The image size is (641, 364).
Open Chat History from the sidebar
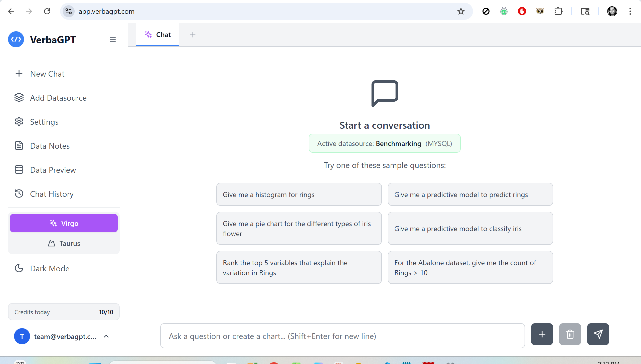point(52,194)
